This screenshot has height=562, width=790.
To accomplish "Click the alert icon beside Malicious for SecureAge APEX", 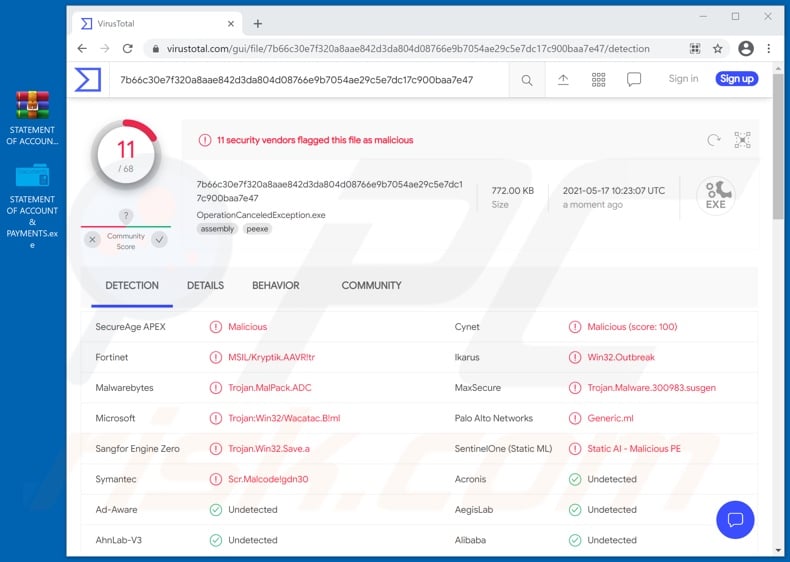I will (216, 327).
